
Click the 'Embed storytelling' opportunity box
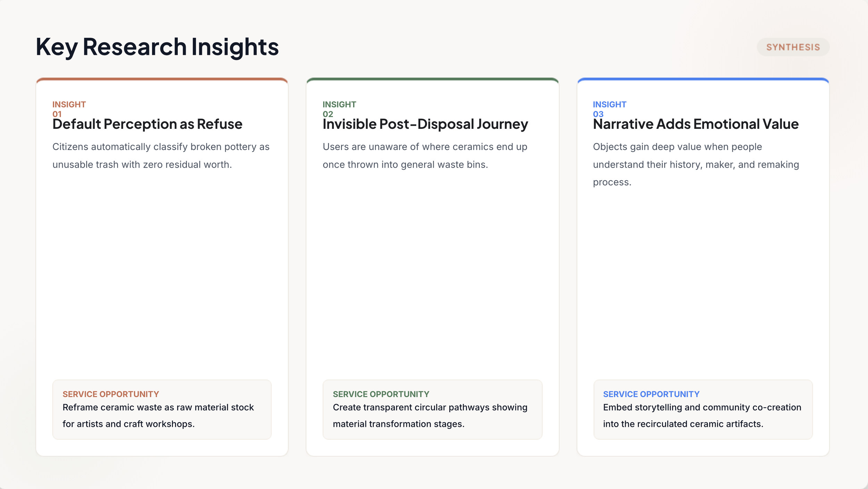click(x=703, y=409)
